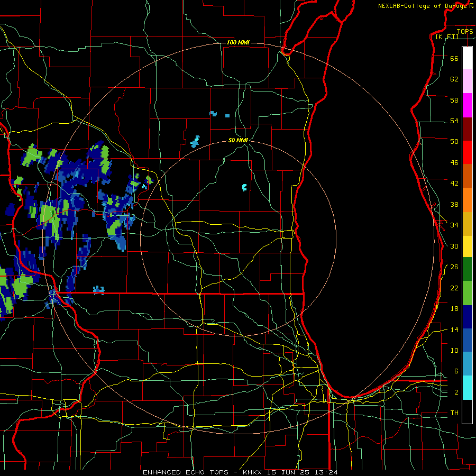This screenshot has height=476, width=476.
Task: Click the 22 legend value
Action: [454, 288]
